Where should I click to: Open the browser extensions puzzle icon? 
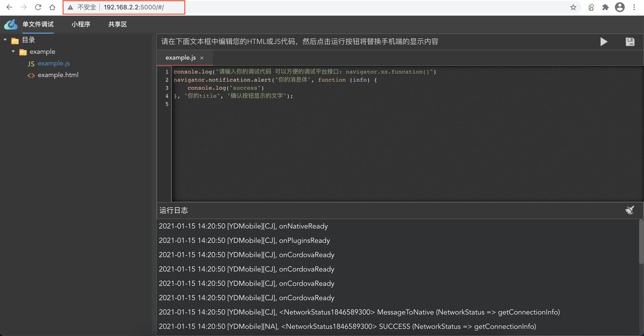[x=605, y=7]
